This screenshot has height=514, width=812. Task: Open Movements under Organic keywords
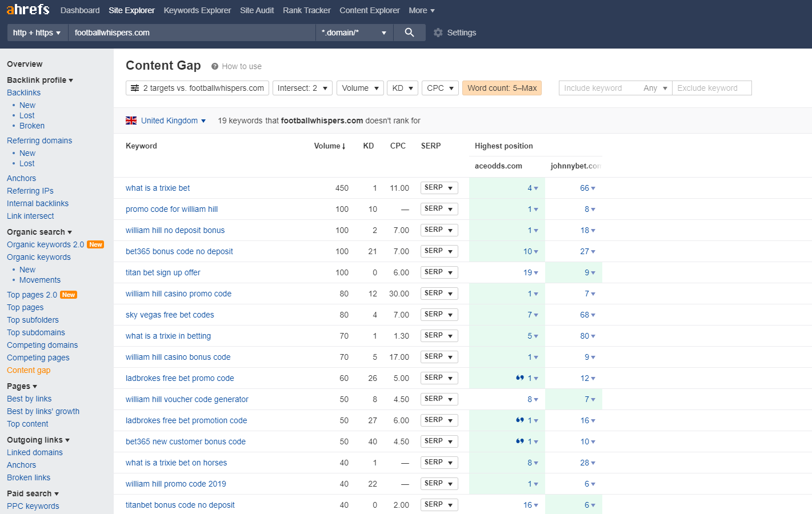coord(40,280)
